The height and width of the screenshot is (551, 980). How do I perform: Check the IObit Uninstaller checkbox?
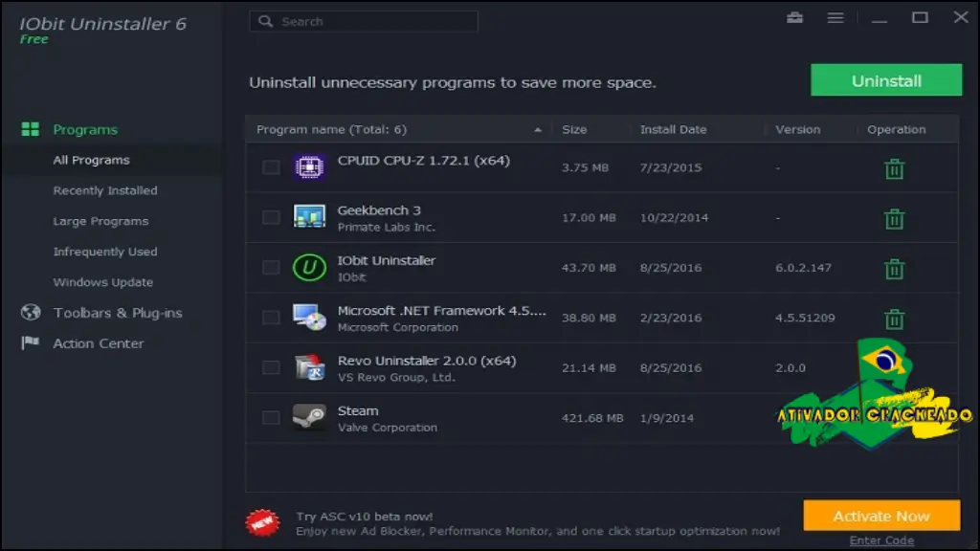271,268
